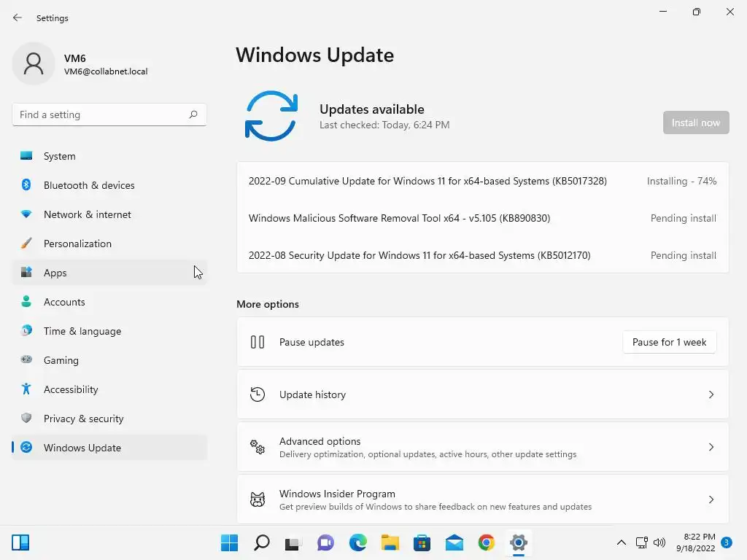Click the volume speaker icon in the tray
The image size is (747, 560).
[x=659, y=542]
